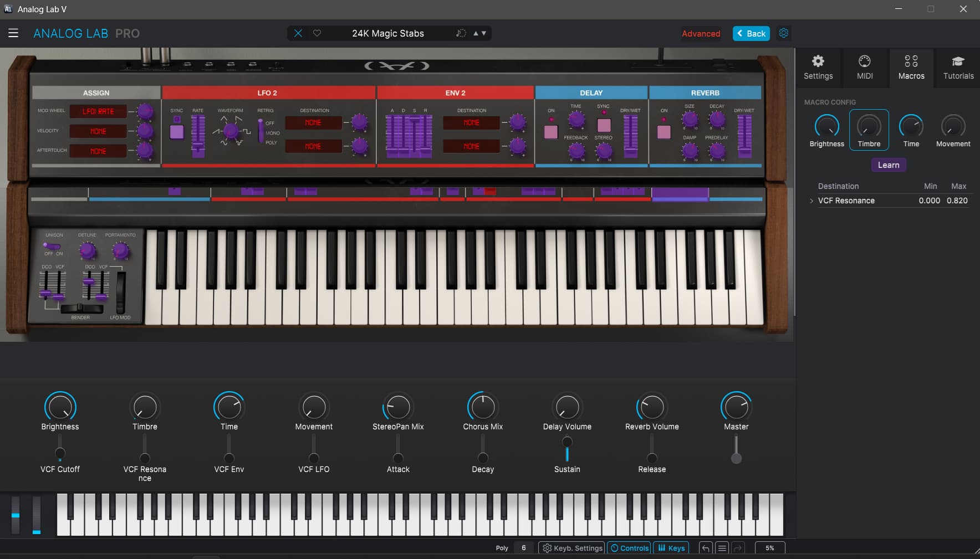
Task: Open the Poly voice count dropdown
Action: coord(523,548)
